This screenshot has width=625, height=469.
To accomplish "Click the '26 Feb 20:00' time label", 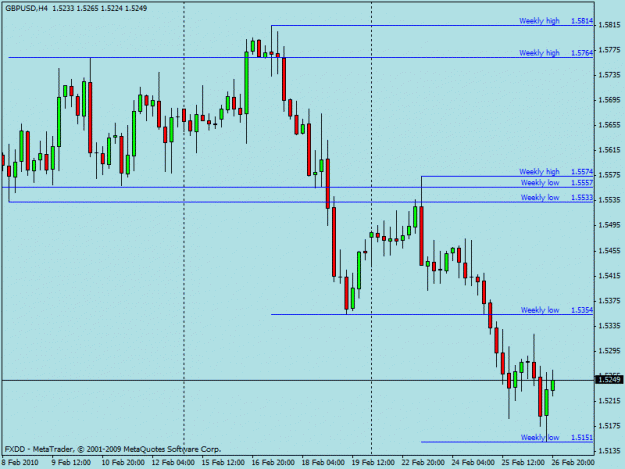I will [x=573, y=463].
